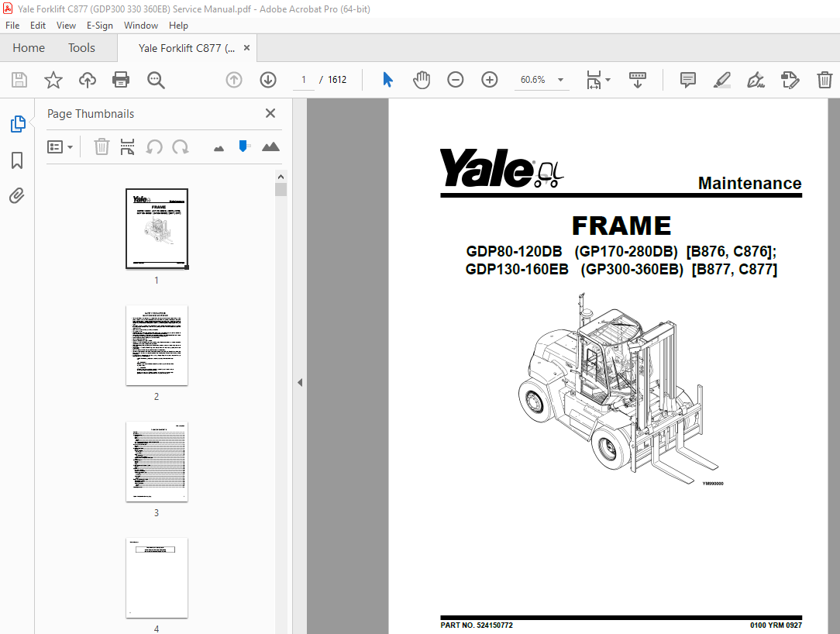Click the Maintenance label on page
840x634 pixels.
749,183
